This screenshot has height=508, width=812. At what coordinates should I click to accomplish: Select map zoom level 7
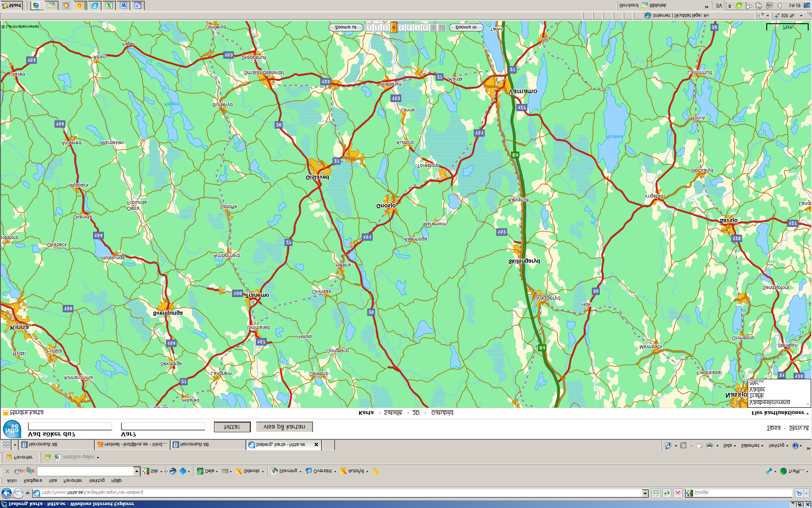(x=417, y=28)
